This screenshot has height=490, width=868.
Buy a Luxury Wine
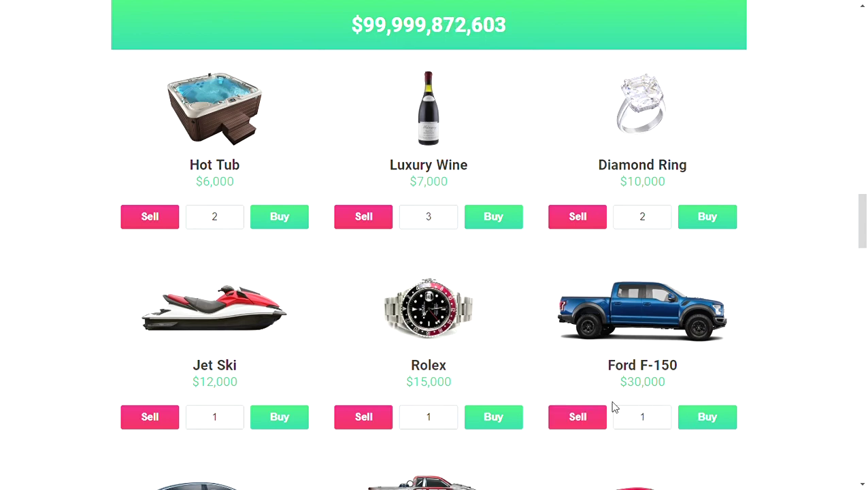pyautogui.click(x=494, y=217)
